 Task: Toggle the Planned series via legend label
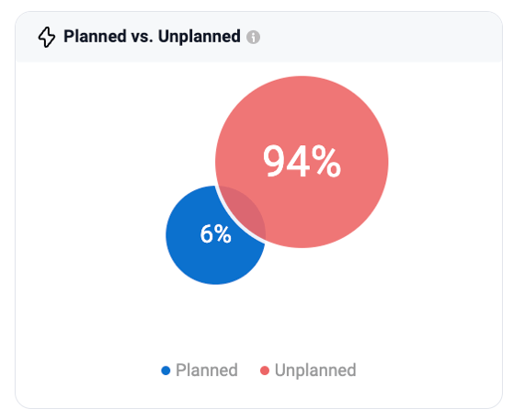tap(207, 370)
